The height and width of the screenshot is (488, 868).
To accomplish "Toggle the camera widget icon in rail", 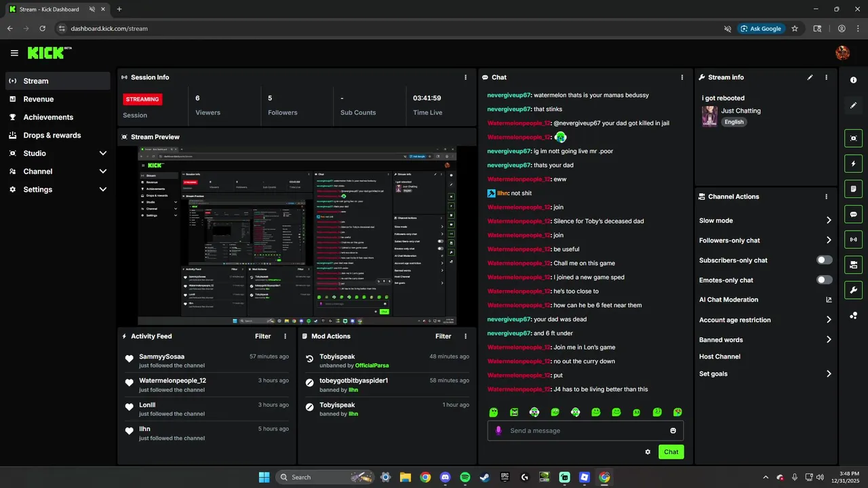I will pos(853,264).
